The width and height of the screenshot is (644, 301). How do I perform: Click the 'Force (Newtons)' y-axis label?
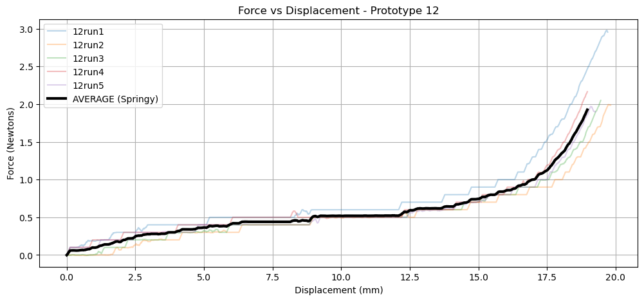tap(10, 143)
